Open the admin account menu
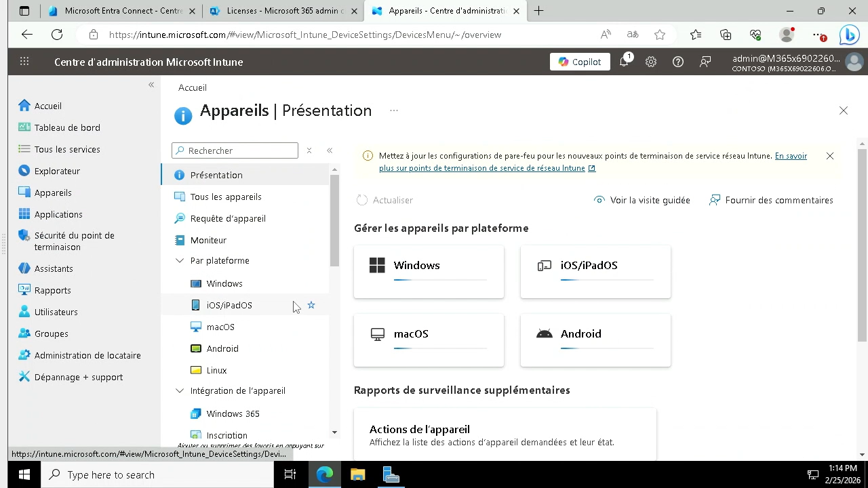 click(797, 62)
